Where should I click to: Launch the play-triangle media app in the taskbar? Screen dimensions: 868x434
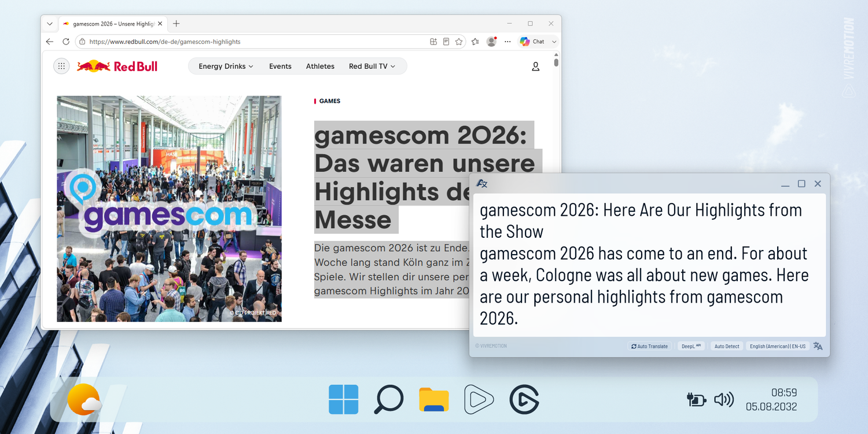479,399
